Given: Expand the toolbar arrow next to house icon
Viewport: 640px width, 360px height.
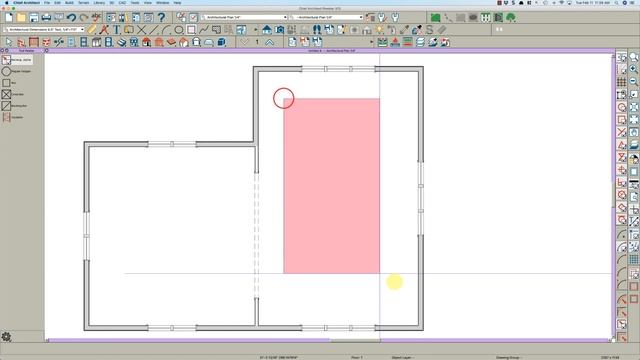Looking at the screenshot, I should 256,30.
